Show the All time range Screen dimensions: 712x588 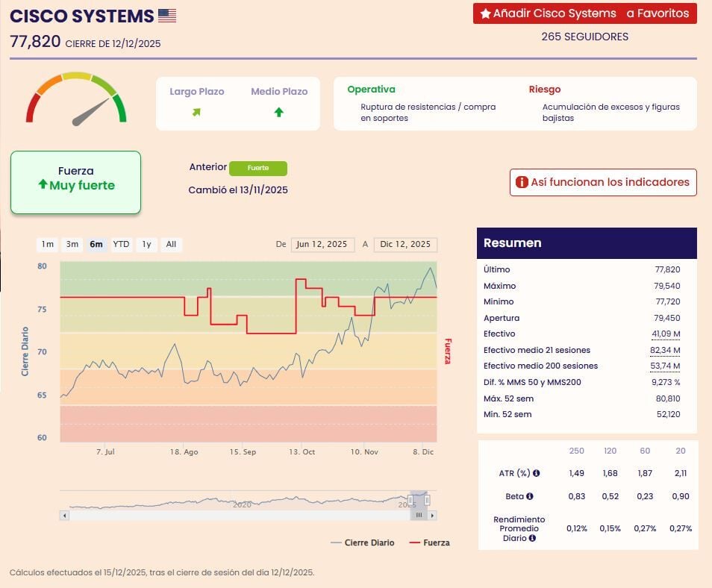tap(171, 245)
